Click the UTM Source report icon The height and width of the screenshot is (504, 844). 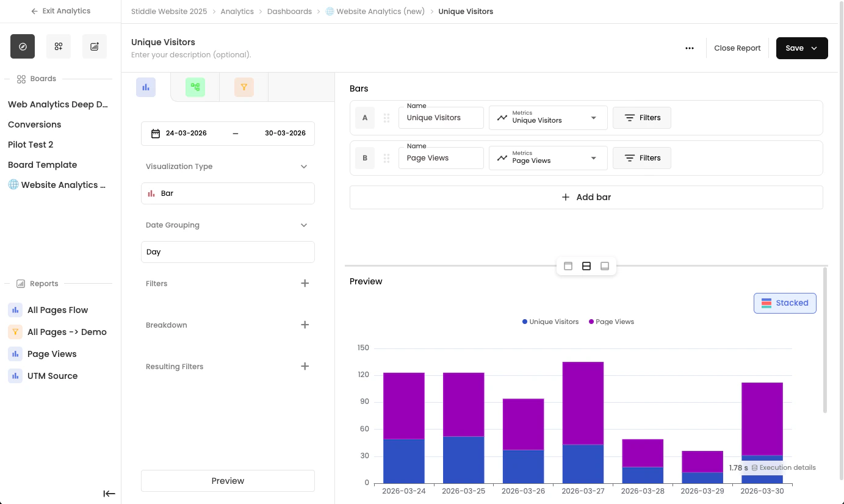15,376
